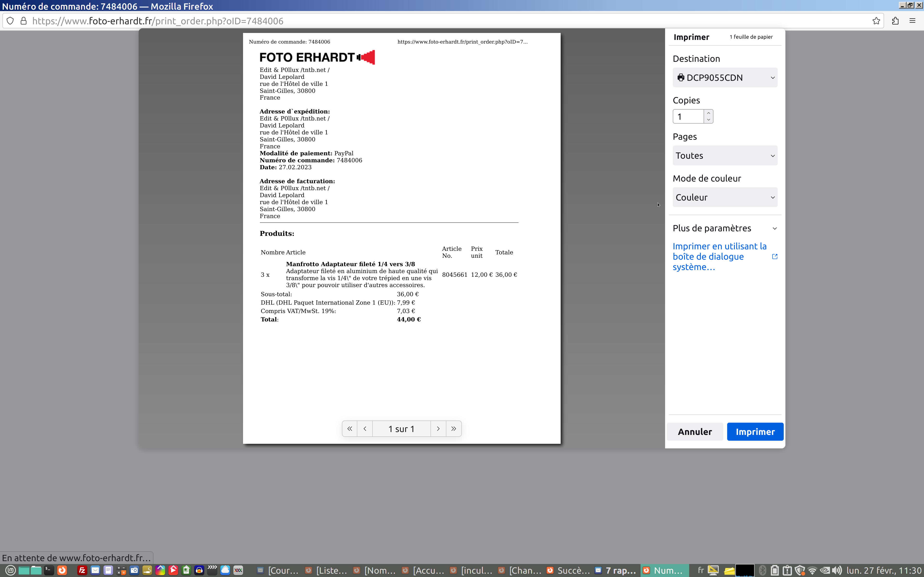The image size is (924, 577).
Task: Click Annuler to cancel printing
Action: click(694, 432)
